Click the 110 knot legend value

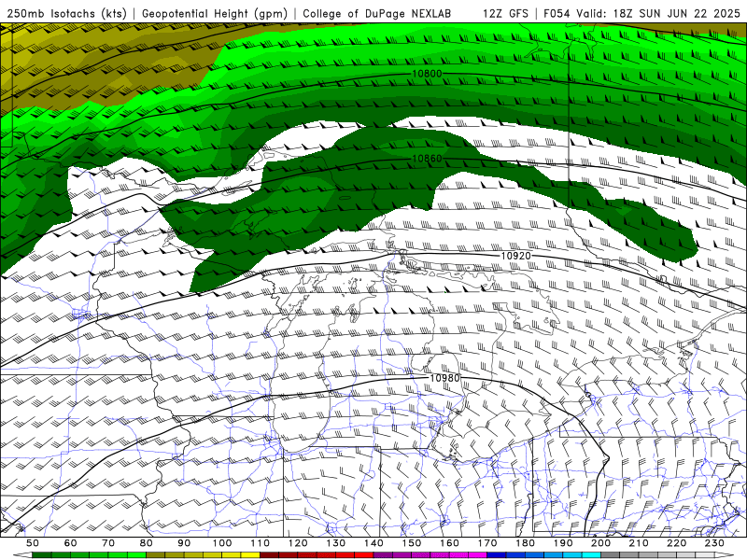(x=260, y=543)
